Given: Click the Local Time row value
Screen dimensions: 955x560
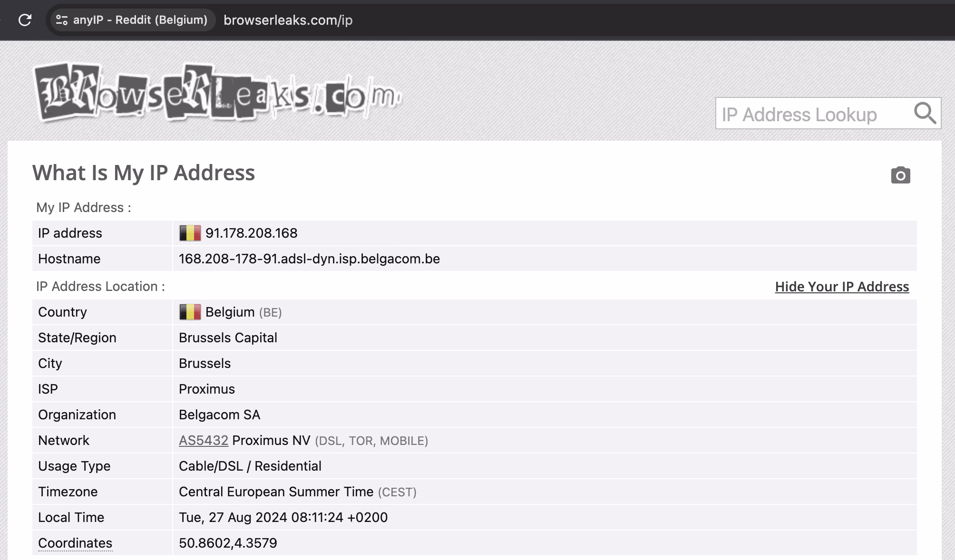Looking at the screenshot, I should click(x=283, y=517).
